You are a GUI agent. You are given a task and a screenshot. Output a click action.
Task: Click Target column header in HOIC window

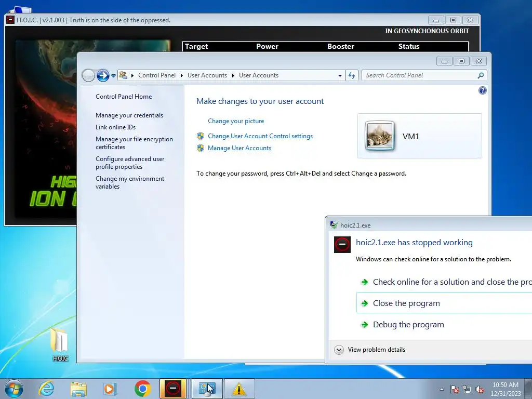pyautogui.click(x=196, y=46)
